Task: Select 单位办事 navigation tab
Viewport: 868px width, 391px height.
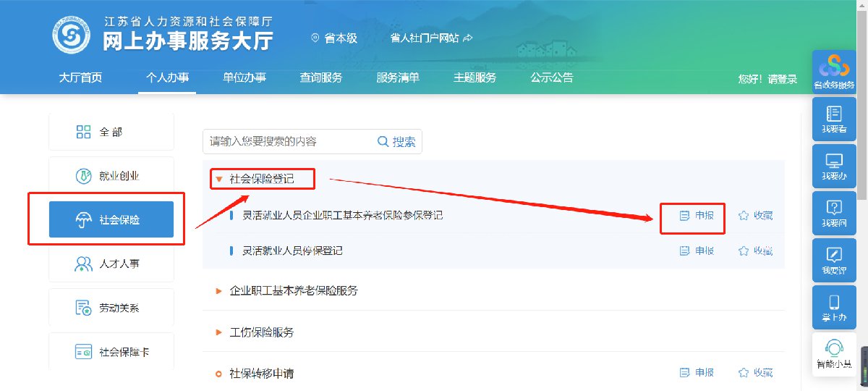Action: click(x=244, y=78)
